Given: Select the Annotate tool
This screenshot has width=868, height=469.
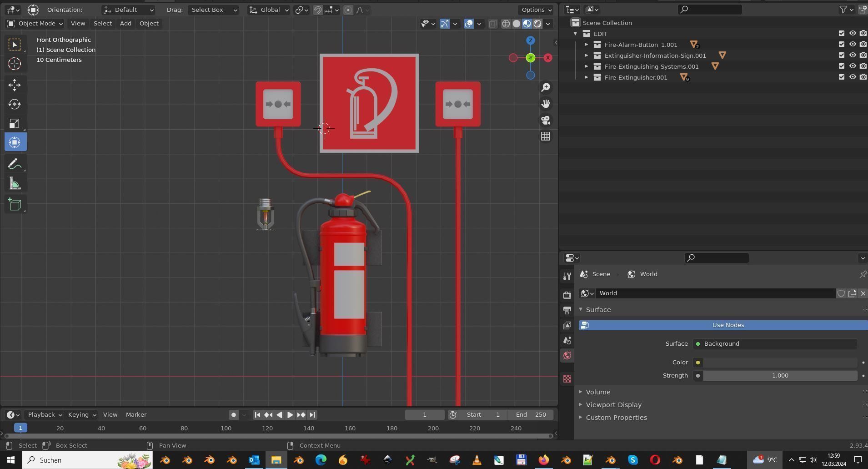Looking at the screenshot, I should point(15,164).
